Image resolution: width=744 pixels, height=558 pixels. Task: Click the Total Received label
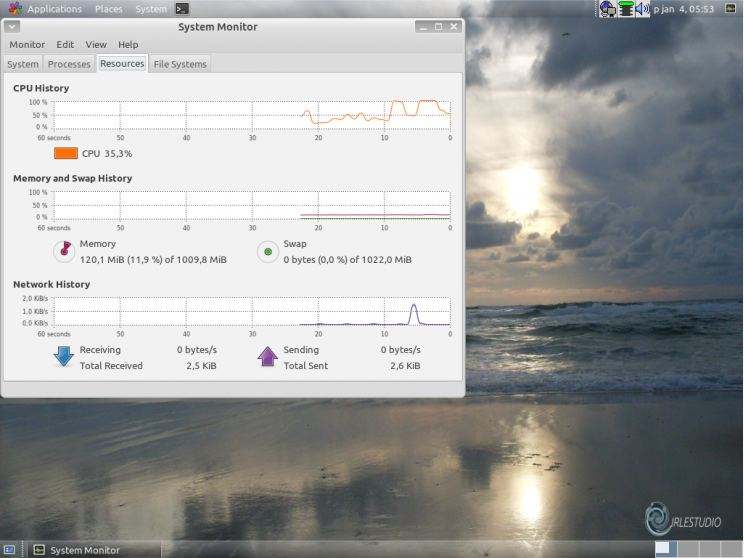click(111, 365)
